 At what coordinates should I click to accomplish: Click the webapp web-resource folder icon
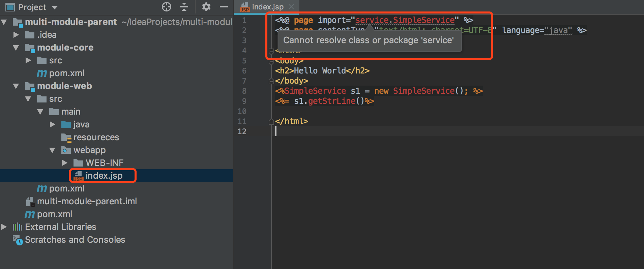(x=66, y=150)
